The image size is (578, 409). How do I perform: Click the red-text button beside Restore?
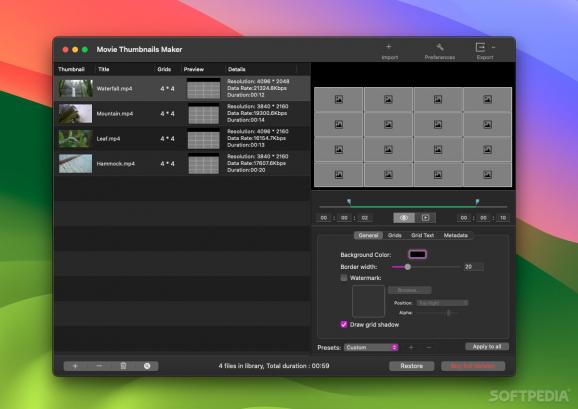[473, 366]
